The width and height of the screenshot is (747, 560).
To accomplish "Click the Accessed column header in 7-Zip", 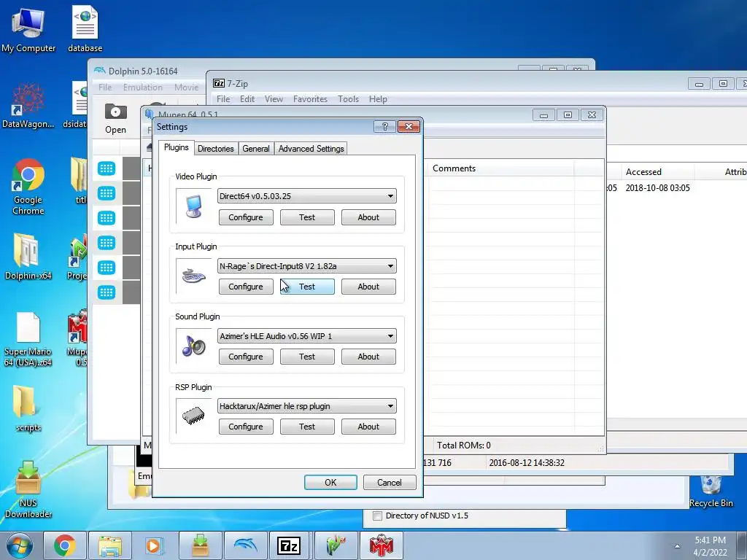I will coord(657,172).
